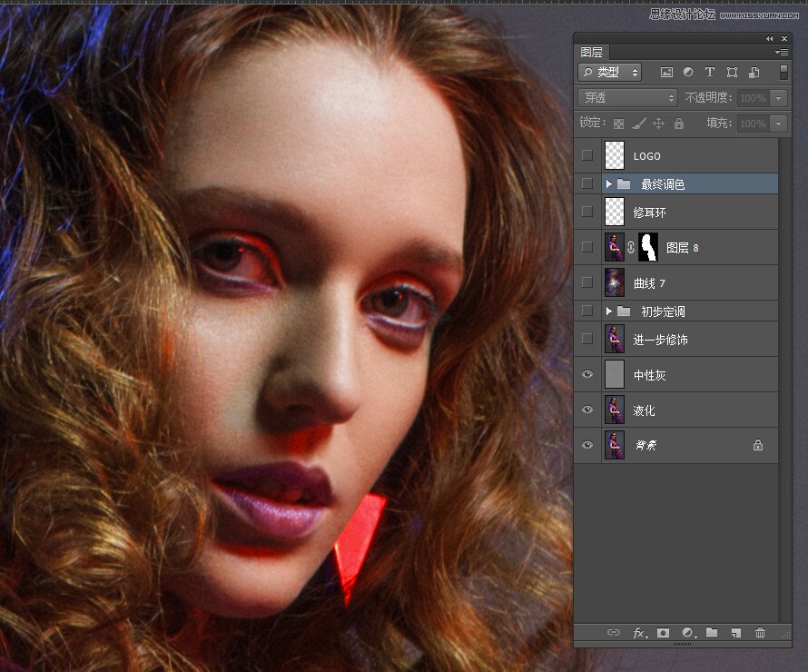Select the 图层 panel tab
Viewport: 808px width, 672px height.
pos(592,53)
